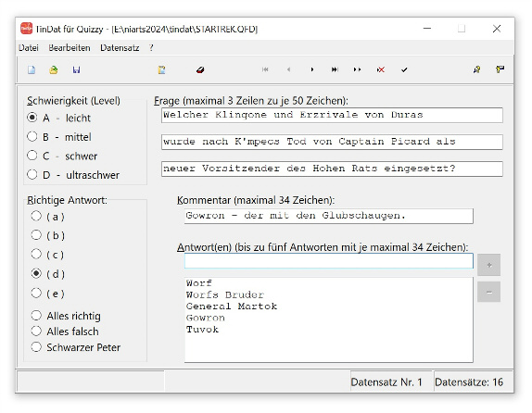Viewport: 532px width, 413px height.
Task: Save the file with the floppy disk icon
Action: (x=76, y=69)
